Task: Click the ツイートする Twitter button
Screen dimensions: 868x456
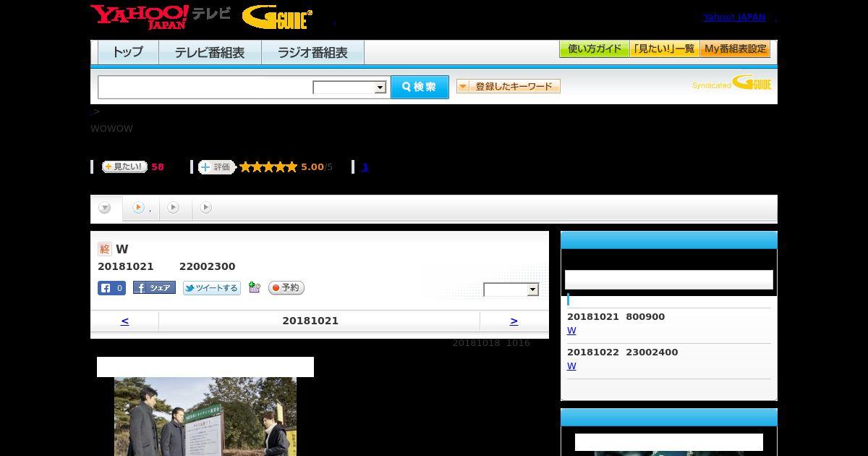Action: tap(211, 288)
